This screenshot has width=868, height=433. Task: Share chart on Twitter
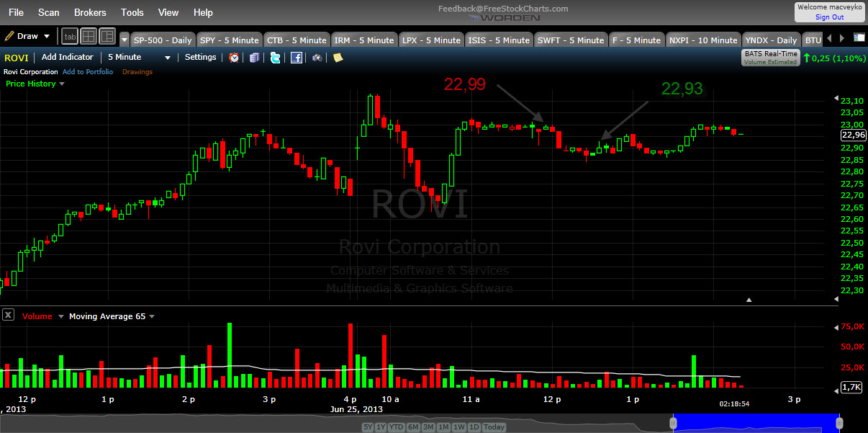tap(275, 58)
